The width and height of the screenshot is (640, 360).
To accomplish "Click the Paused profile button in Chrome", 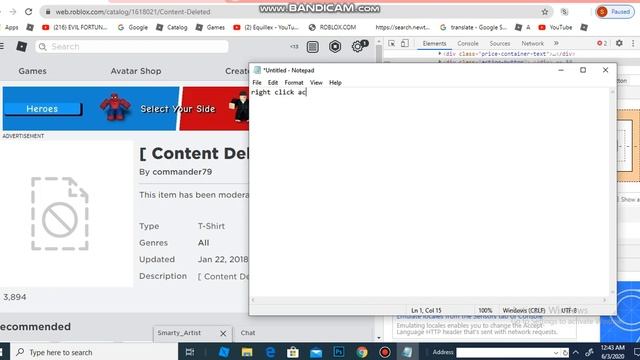I will (615, 12).
